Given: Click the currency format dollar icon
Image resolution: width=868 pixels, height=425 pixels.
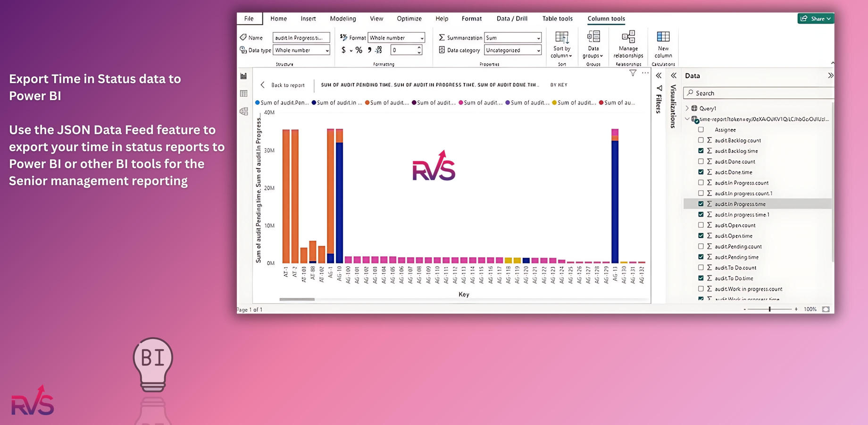Looking at the screenshot, I should click(x=343, y=50).
